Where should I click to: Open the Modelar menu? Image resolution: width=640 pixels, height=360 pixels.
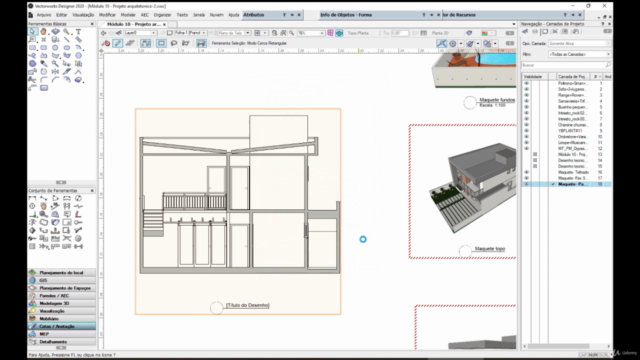point(128,15)
